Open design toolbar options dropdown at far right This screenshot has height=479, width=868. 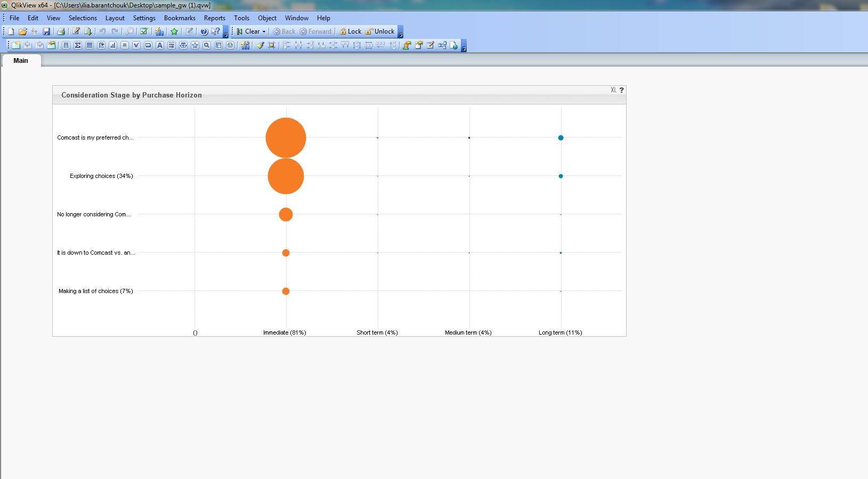click(464, 48)
